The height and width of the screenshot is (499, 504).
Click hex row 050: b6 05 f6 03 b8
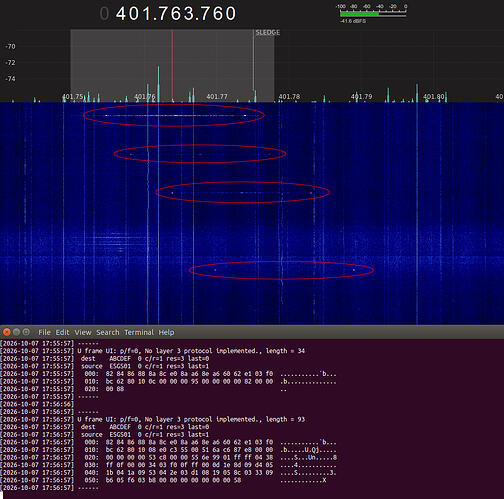click(163, 480)
